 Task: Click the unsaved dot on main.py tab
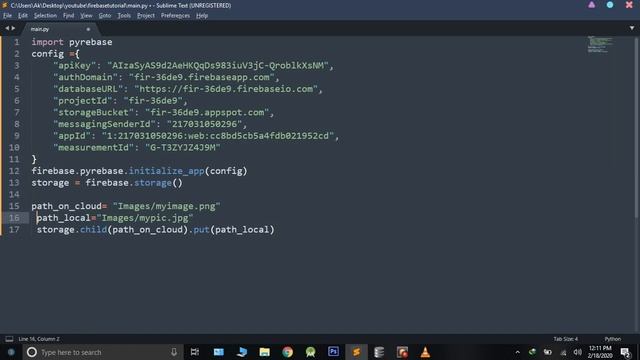click(88, 29)
